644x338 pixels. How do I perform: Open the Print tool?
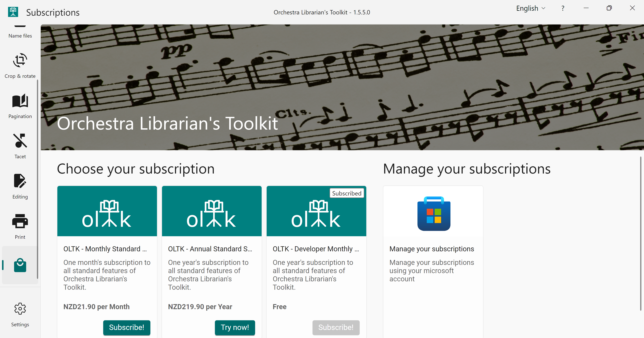[20, 227]
